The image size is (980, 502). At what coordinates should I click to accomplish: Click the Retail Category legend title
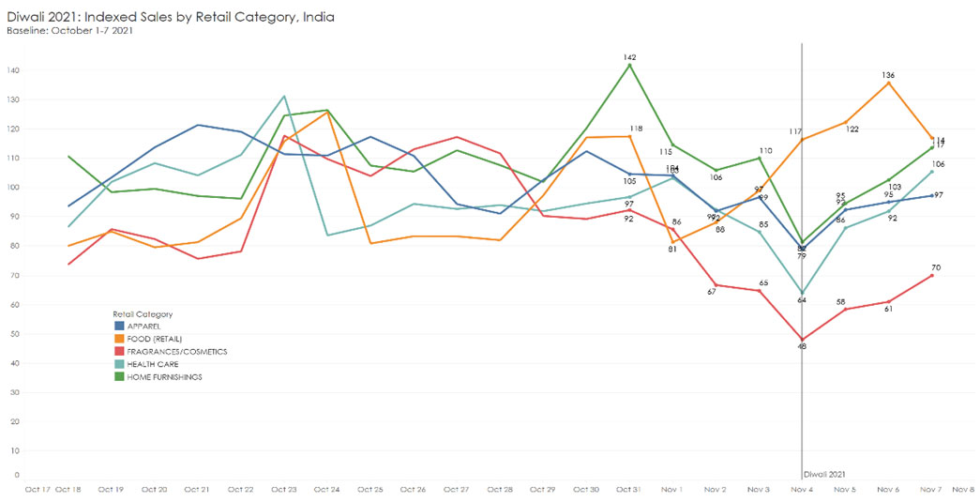click(142, 314)
